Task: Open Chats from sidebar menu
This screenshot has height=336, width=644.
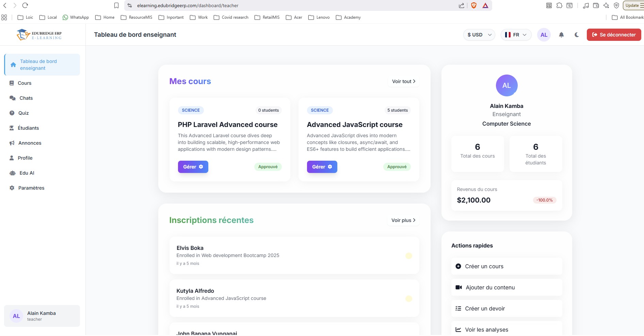Action: pos(26,98)
